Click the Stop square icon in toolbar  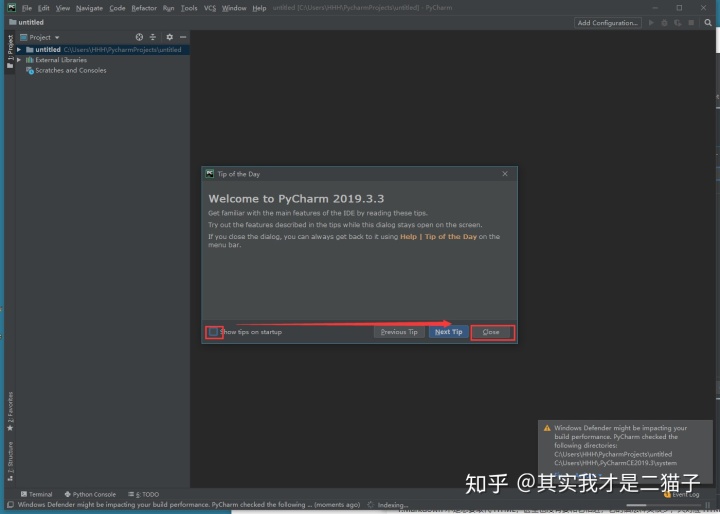691,23
